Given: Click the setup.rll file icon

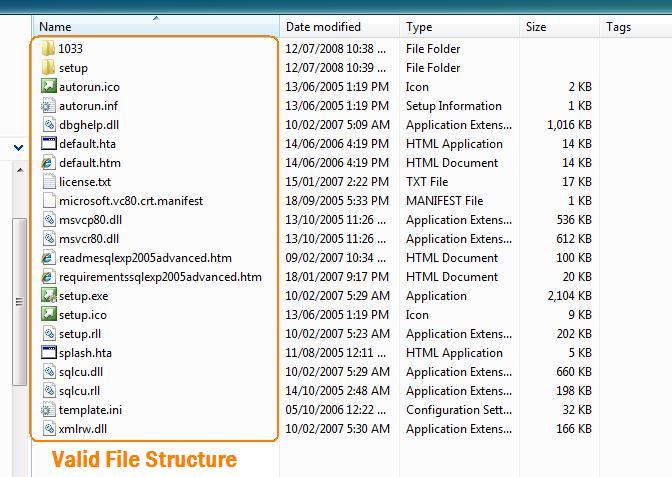Looking at the screenshot, I should [x=49, y=333].
